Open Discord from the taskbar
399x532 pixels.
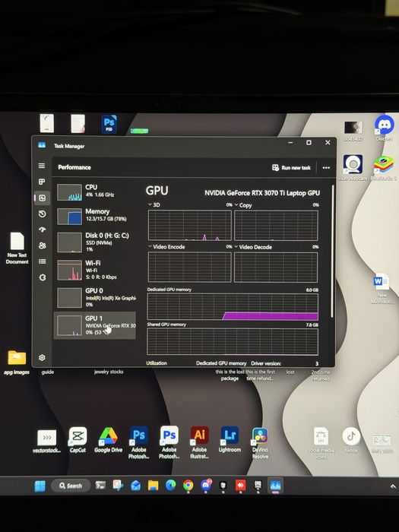click(206, 485)
